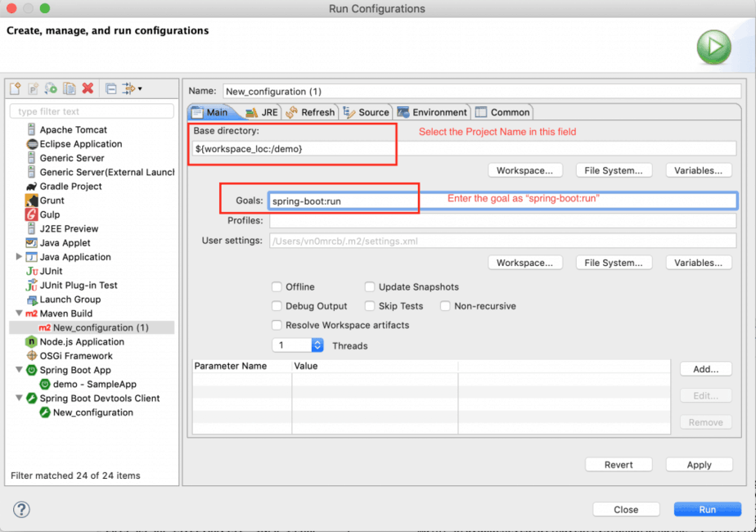Screen dimensions: 756x532
Task: Delete selected configuration with red X
Action: pos(88,88)
